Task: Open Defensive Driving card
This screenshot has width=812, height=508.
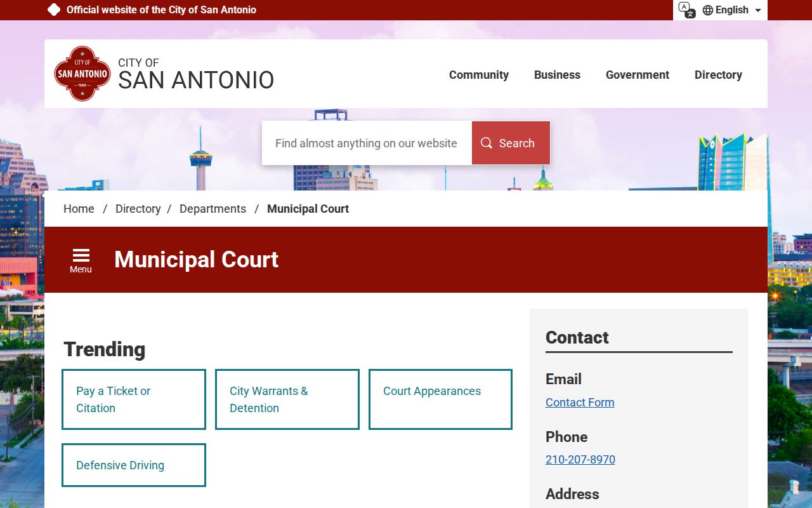Action: (134, 465)
